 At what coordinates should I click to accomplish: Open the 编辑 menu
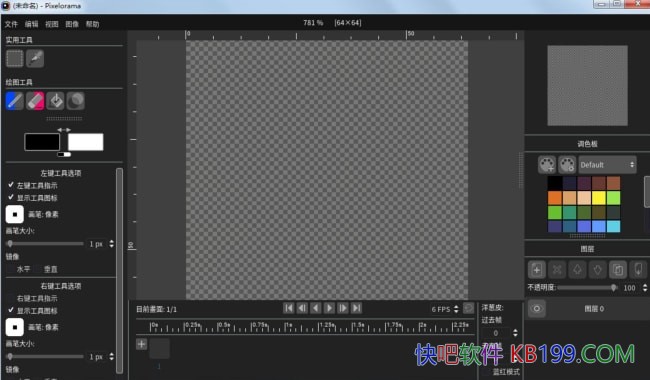pyautogui.click(x=32, y=24)
